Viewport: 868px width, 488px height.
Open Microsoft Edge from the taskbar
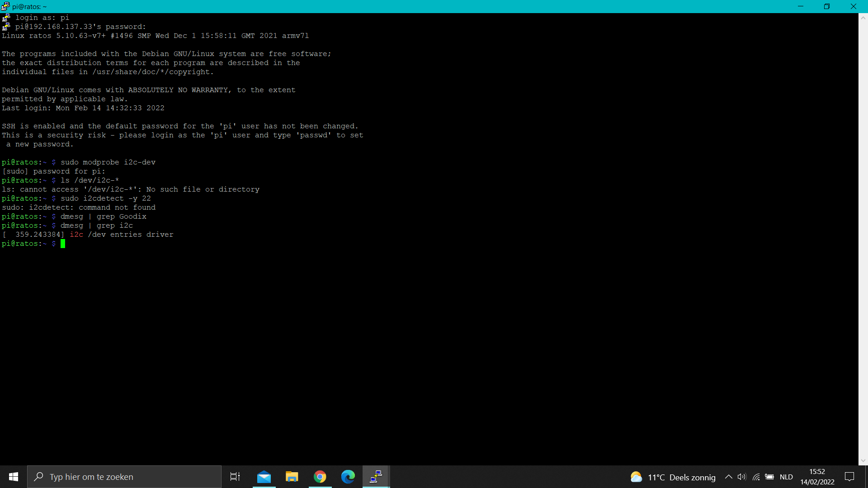point(348,477)
